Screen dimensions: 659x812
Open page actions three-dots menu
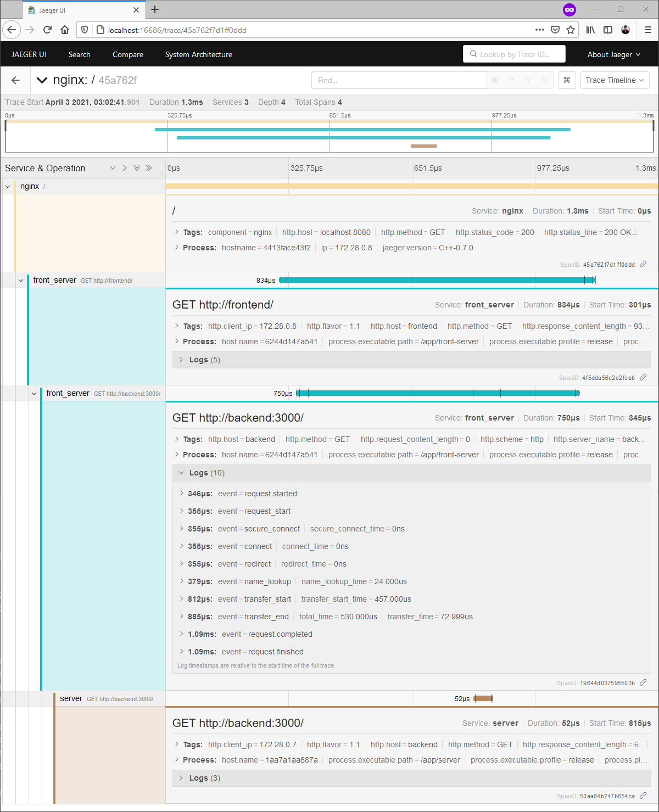tap(540, 30)
